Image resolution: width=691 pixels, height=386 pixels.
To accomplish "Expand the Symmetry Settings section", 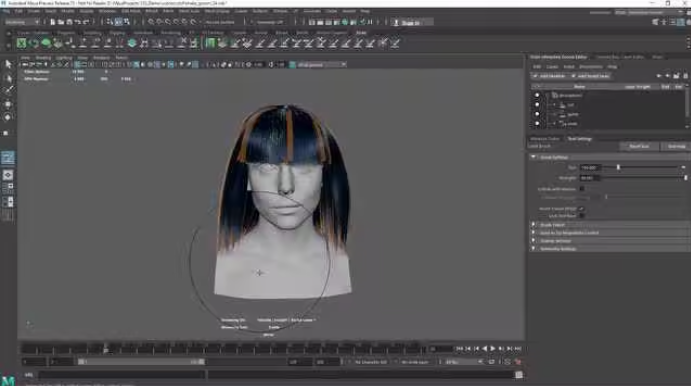I will point(533,249).
